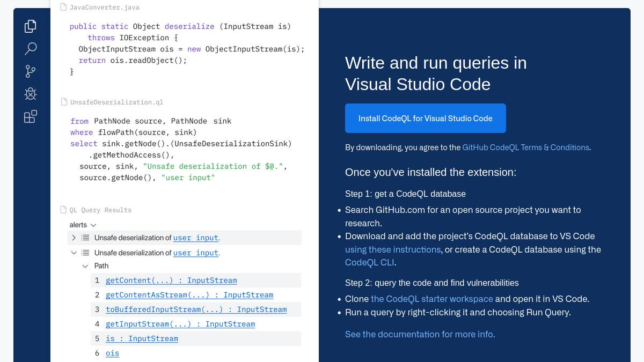Collapse the second Unsafe deserialization alert
Screen dimensions: 644x362
click(x=74, y=253)
